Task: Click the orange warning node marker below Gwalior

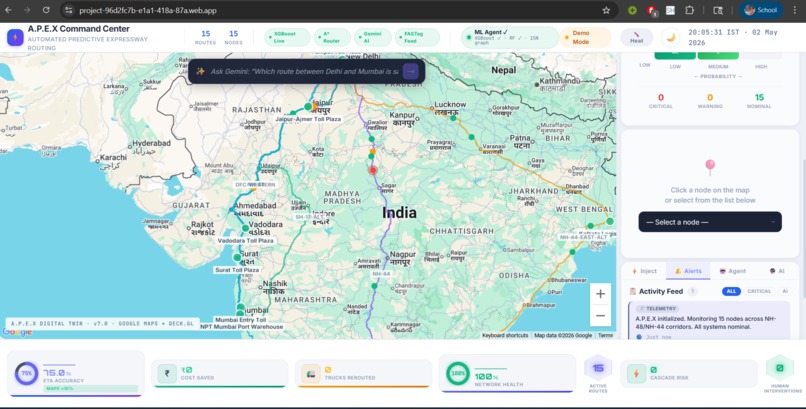Action: click(373, 151)
